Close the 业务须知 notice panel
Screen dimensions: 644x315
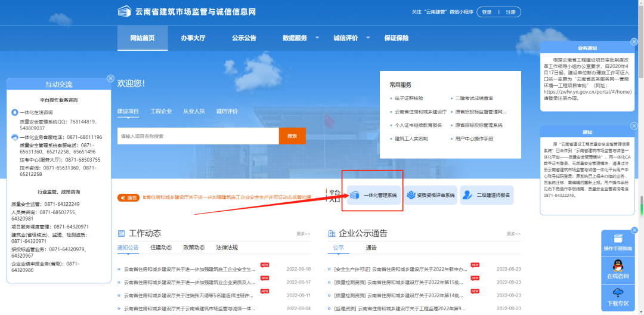(x=634, y=43)
